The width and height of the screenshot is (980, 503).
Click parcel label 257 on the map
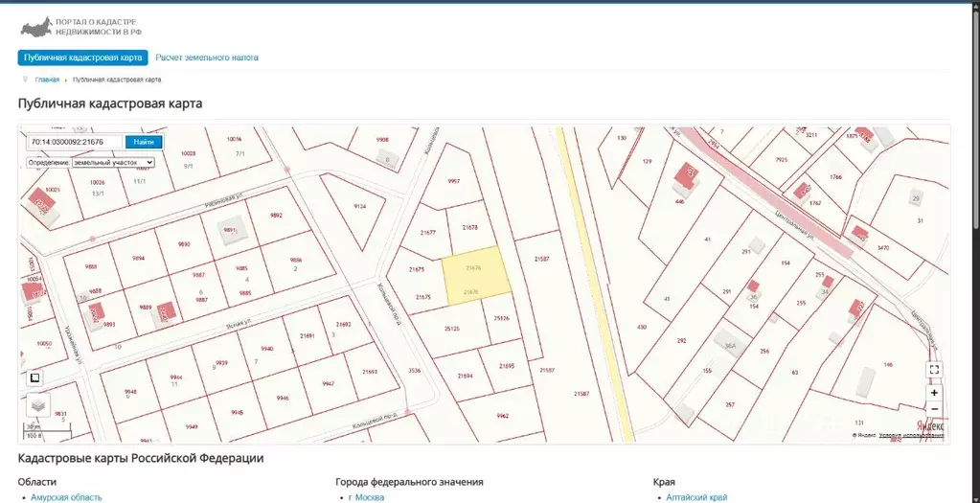click(x=730, y=404)
